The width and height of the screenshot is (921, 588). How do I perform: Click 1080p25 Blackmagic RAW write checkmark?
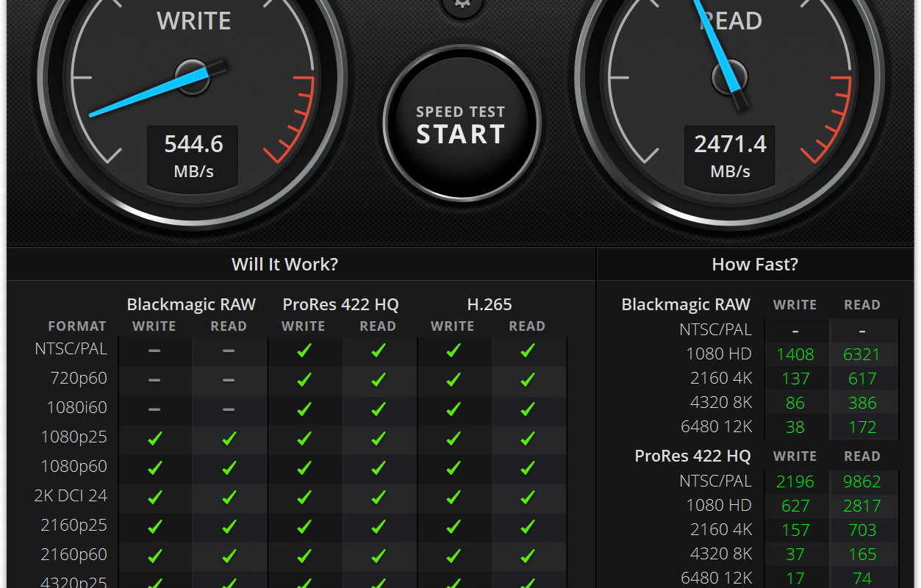pos(154,439)
